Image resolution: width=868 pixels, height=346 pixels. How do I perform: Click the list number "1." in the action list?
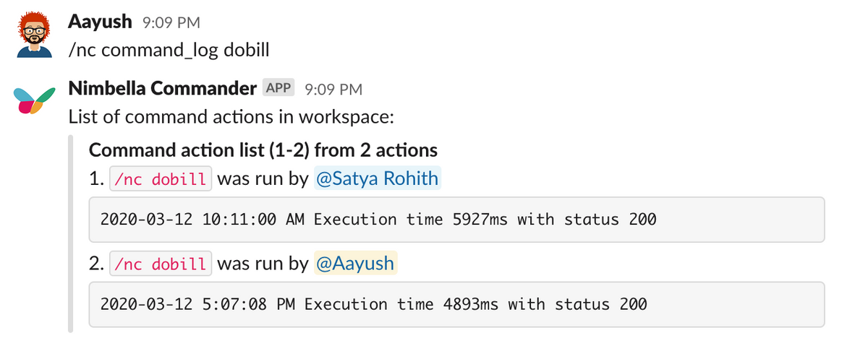click(96, 179)
